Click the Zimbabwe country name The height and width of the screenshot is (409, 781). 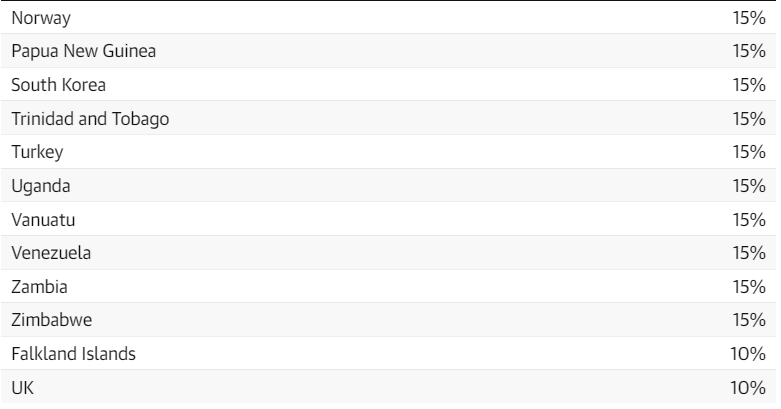coord(52,320)
